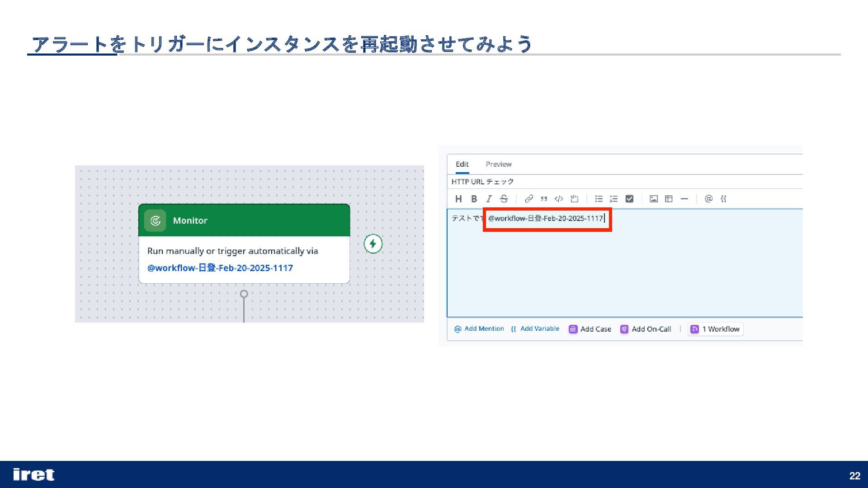Click the Heading format icon
Screen dimensions: 868x488
click(458, 199)
